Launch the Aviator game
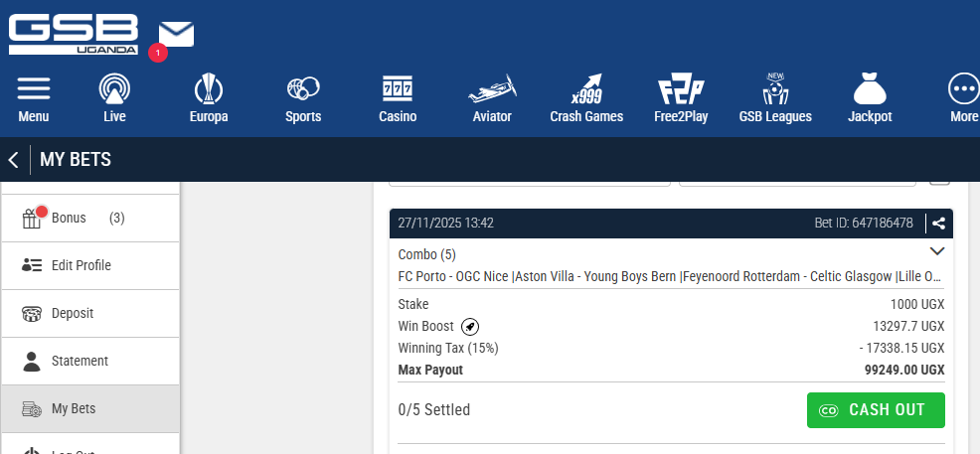 tap(492, 98)
